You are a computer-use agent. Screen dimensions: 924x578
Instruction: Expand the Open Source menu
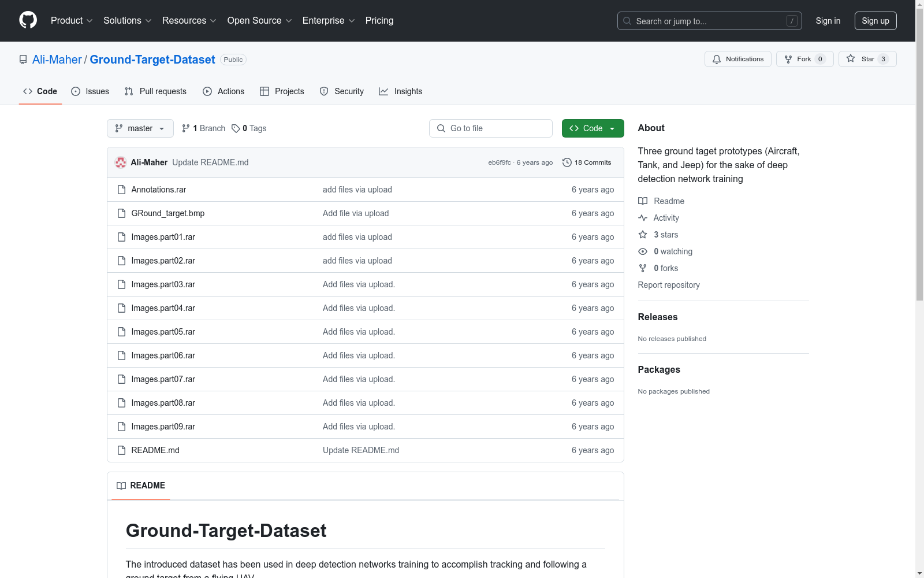click(x=260, y=21)
